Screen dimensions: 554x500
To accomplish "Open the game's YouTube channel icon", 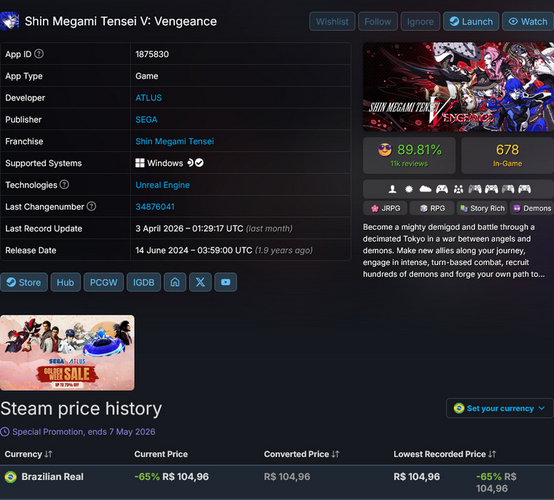I will (225, 282).
